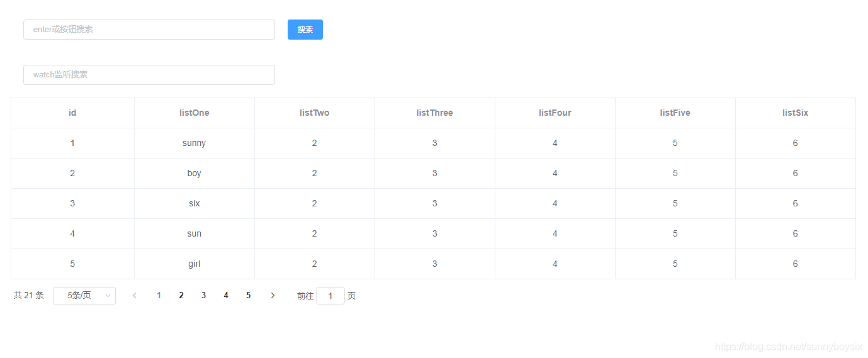Click the sunny cell
The height and width of the screenshot is (358, 868).
coord(194,143)
